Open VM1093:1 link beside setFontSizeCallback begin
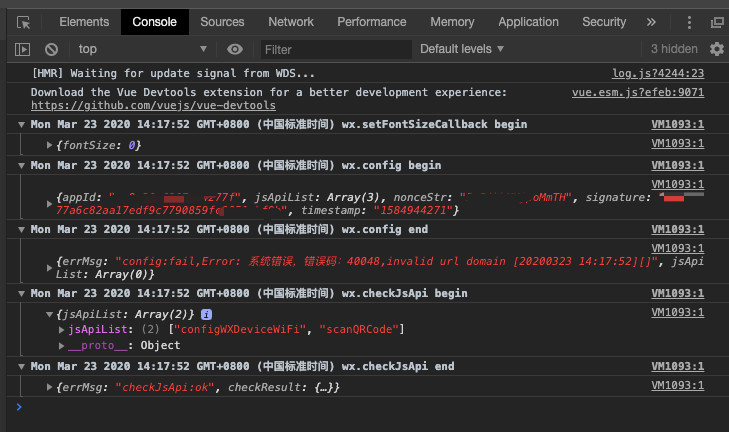The height and width of the screenshot is (432, 729). click(x=677, y=124)
